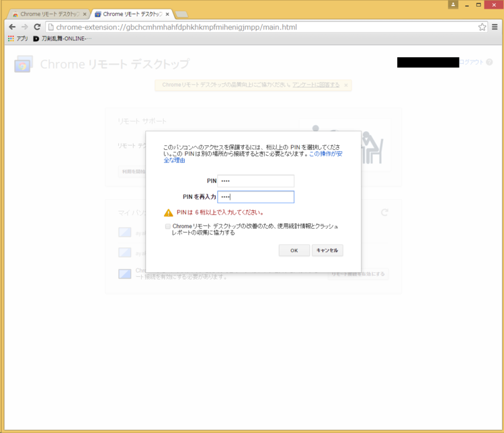Open the Chrome hamburger menu

coord(495,27)
